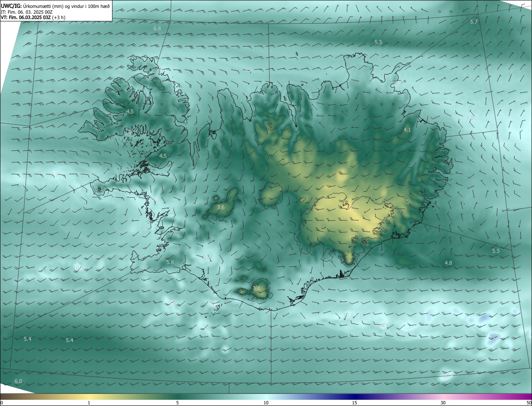
Task: Click the 3.6 value on Langjökull glacier
Action: 221,207
